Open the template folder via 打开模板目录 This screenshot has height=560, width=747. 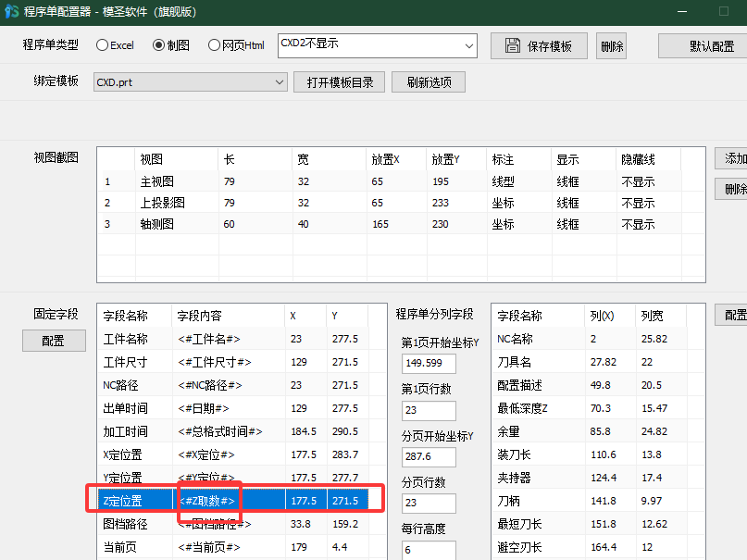tap(339, 81)
